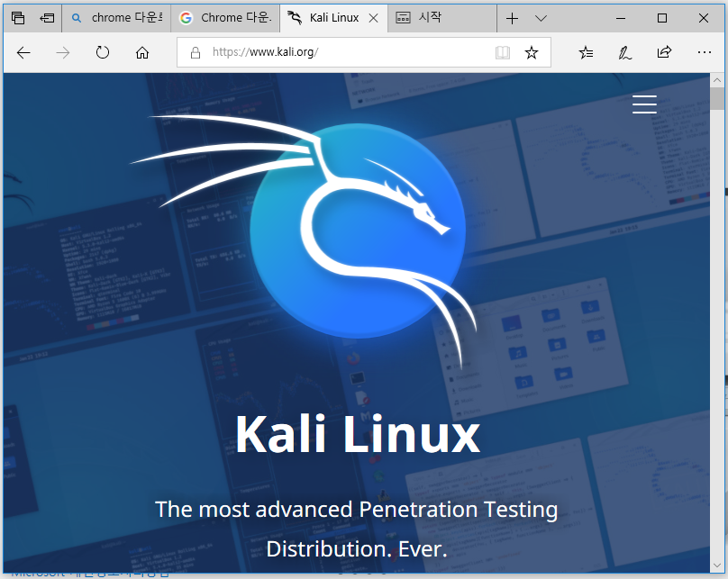Switch to the 'chrome 다운로드' search tab
728x579 pixels.
point(116,18)
